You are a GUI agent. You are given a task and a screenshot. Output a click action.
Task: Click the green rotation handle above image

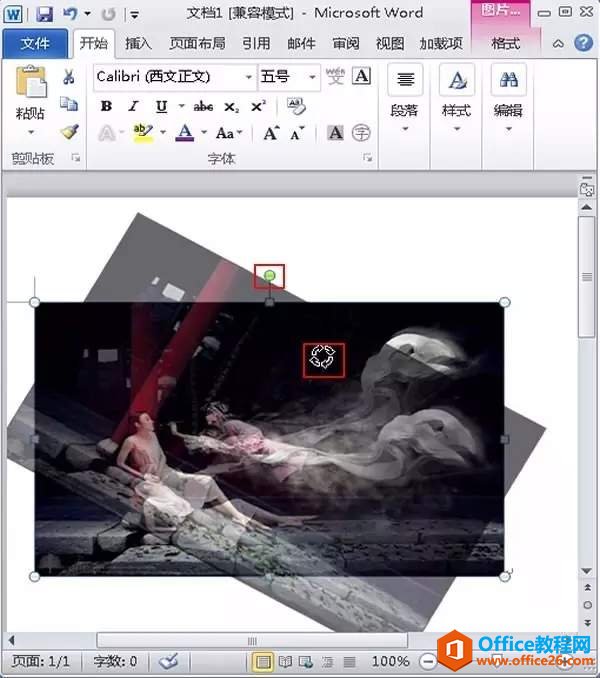[x=269, y=275]
